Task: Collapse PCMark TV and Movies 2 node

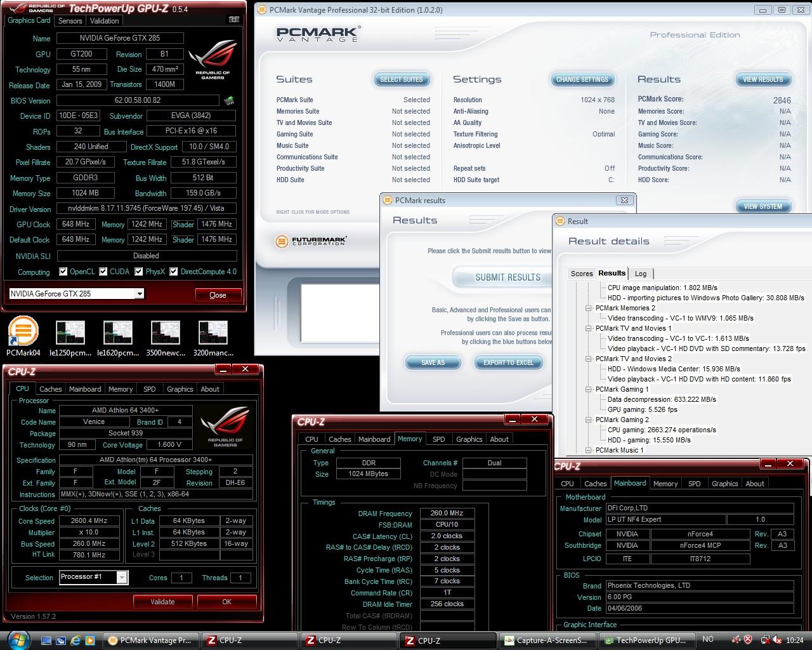Action: point(588,359)
